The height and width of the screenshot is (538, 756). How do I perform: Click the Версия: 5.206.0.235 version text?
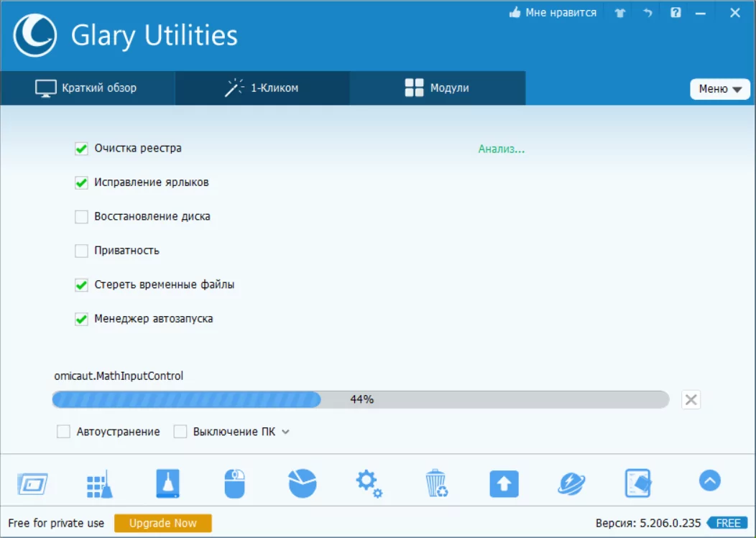pyautogui.click(x=648, y=523)
